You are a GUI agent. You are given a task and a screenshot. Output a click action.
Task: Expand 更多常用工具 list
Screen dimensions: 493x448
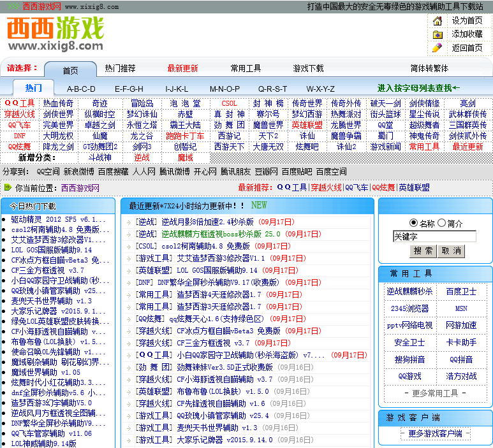(435, 393)
